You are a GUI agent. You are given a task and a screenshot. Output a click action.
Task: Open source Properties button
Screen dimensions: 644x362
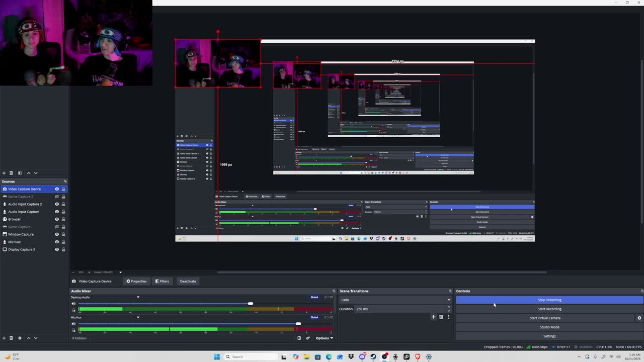click(x=136, y=281)
